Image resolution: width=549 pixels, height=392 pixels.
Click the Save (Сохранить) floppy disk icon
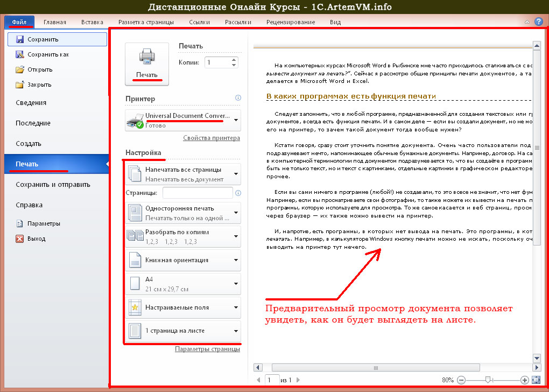tap(20, 39)
